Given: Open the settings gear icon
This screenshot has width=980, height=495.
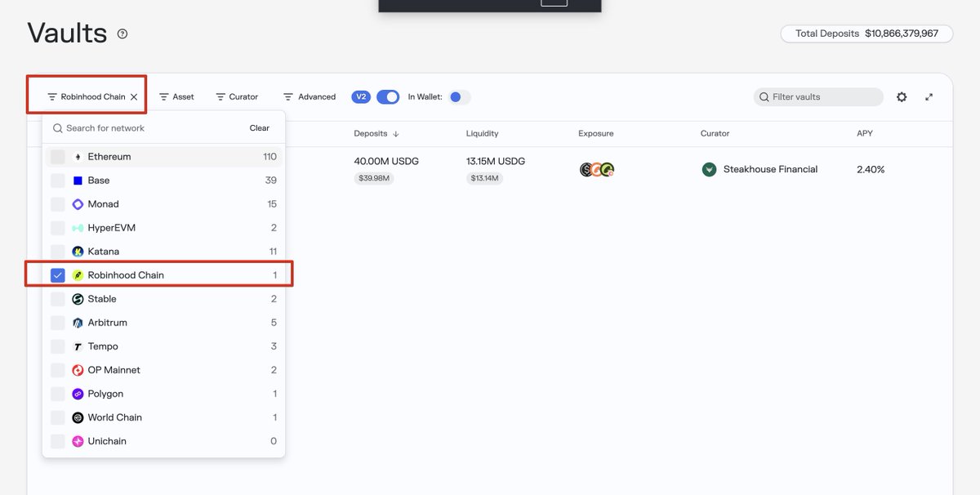Looking at the screenshot, I should click(902, 96).
